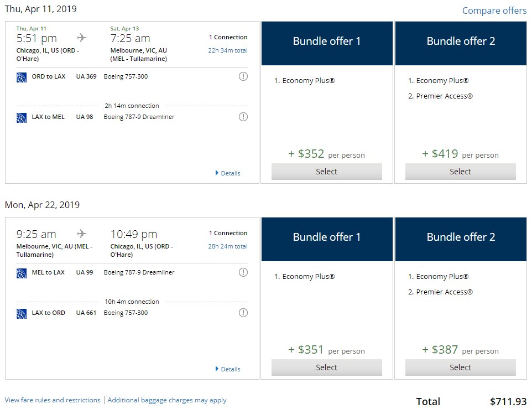Select Bundle offer 2 for $387 return
This screenshot has width=532, height=409.
(x=460, y=367)
